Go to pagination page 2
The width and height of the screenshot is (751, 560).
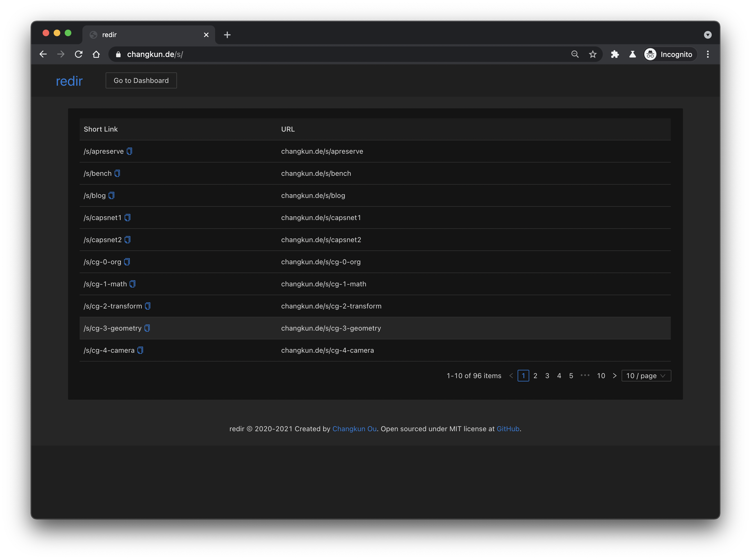pyautogui.click(x=535, y=376)
